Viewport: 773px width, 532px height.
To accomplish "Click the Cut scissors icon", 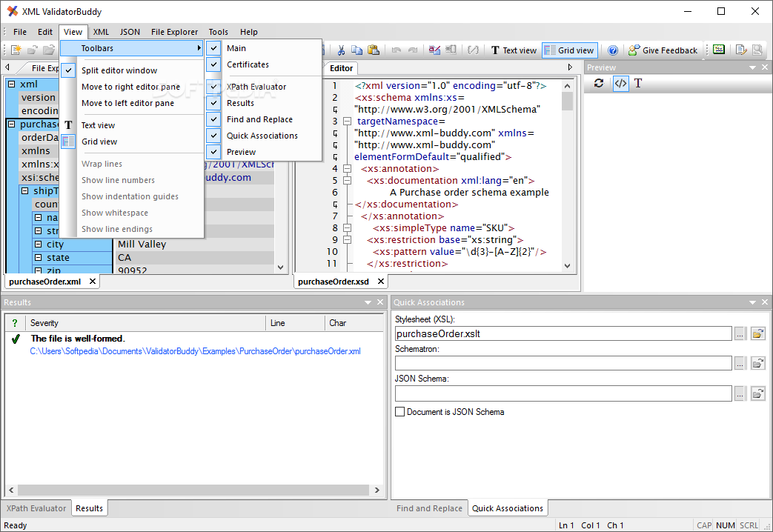I will point(341,50).
